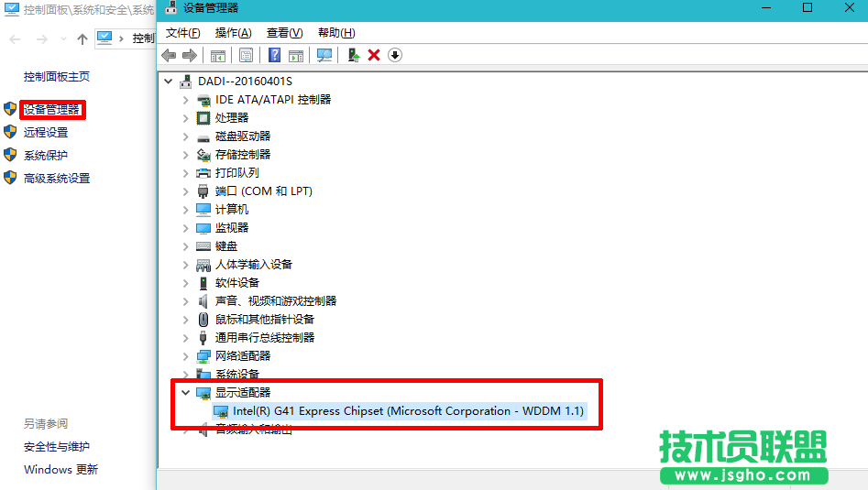Go to 控制面板主页 link

[x=57, y=76]
